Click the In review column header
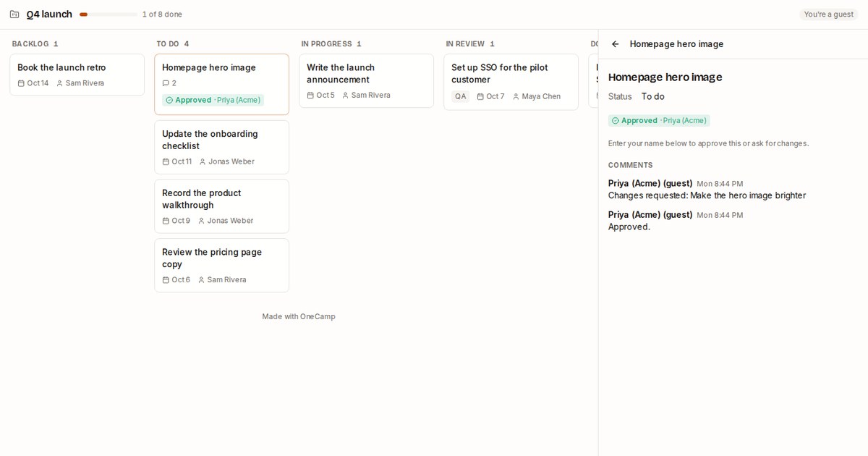This screenshot has width=868, height=456. click(470, 44)
